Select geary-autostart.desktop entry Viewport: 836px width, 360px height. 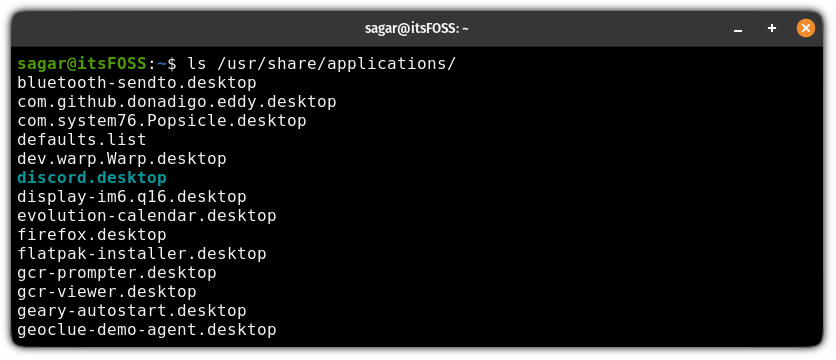click(x=132, y=311)
